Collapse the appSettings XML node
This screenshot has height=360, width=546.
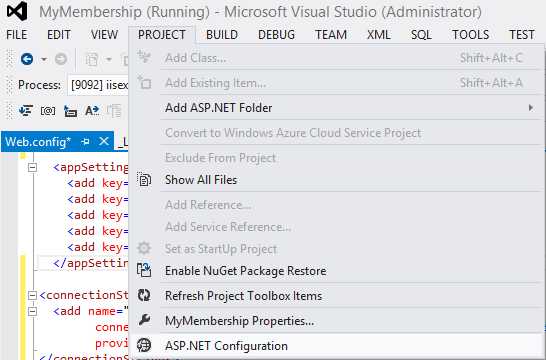(x=32, y=167)
